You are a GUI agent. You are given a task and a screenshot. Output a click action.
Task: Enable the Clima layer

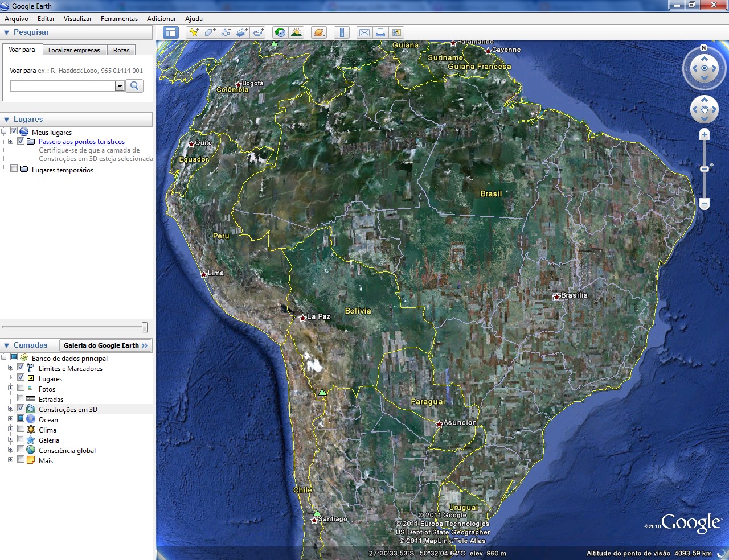coord(21,430)
